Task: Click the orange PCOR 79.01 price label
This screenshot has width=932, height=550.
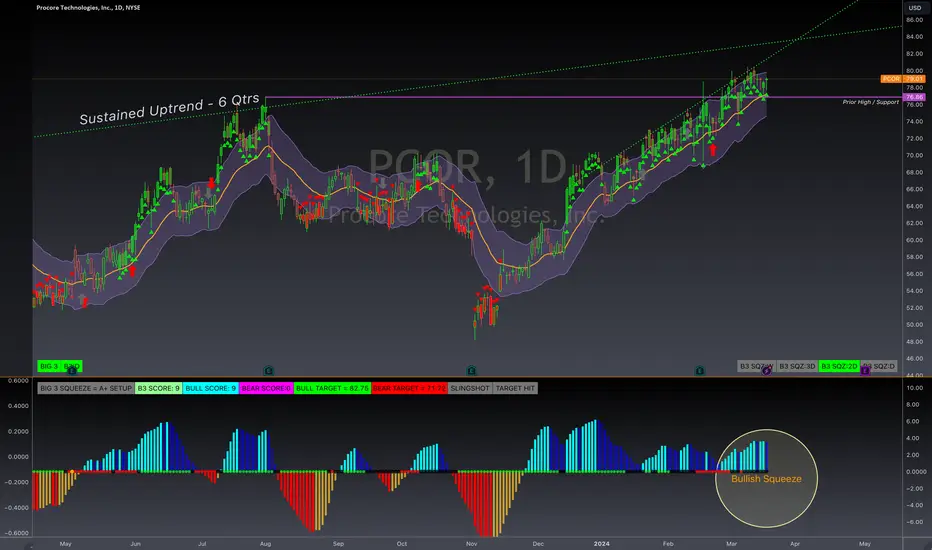Action: coord(903,78)
